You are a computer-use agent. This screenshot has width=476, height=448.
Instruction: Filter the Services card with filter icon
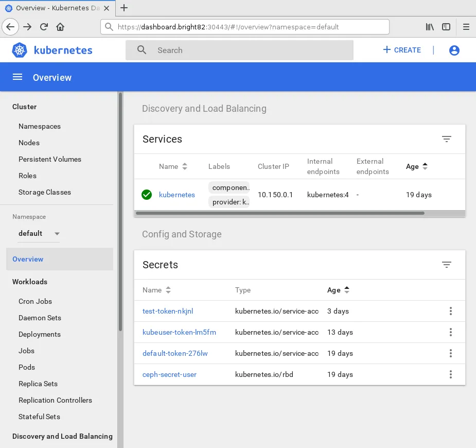coord(446,139)
